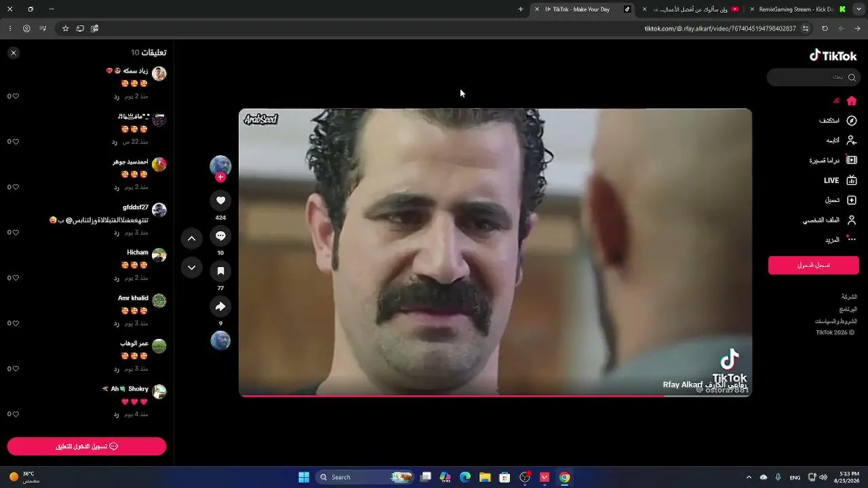This screenshot has width=868, height=488.
Task: Open the gfddsf27 commenter username
Action: point(136,207)
